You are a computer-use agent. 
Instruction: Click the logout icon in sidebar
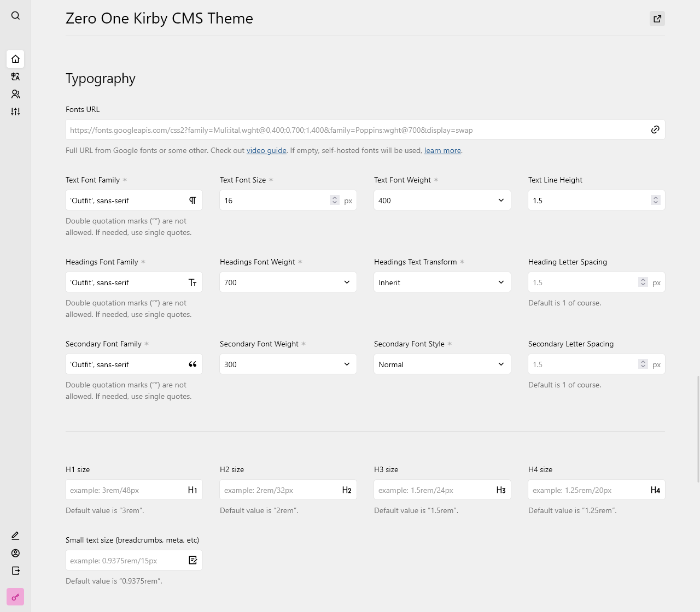(15, 570)
